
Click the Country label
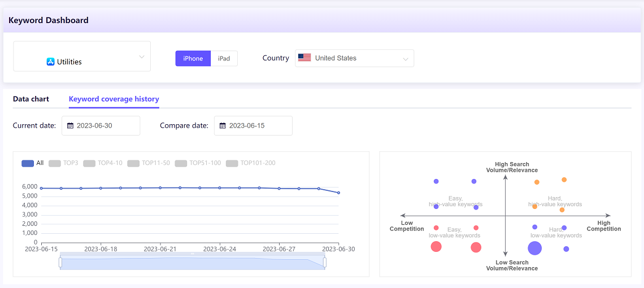pyautogui.click(x=276, y=58)
